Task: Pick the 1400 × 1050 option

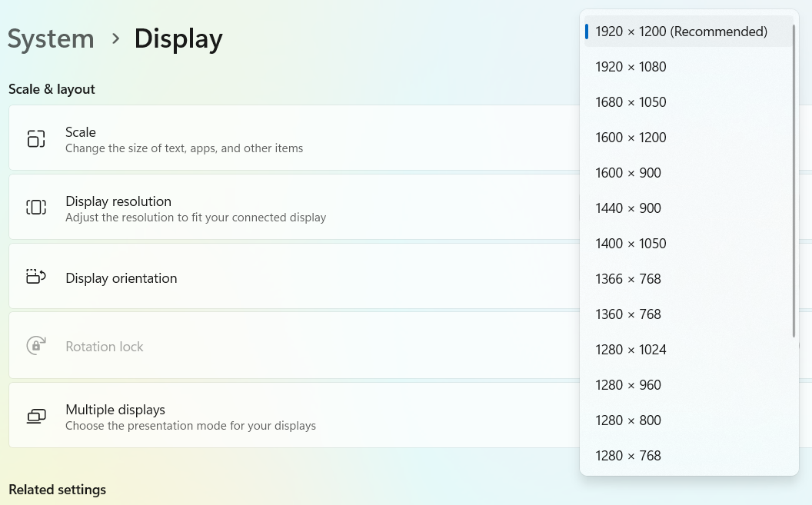Action: [689, 244]
